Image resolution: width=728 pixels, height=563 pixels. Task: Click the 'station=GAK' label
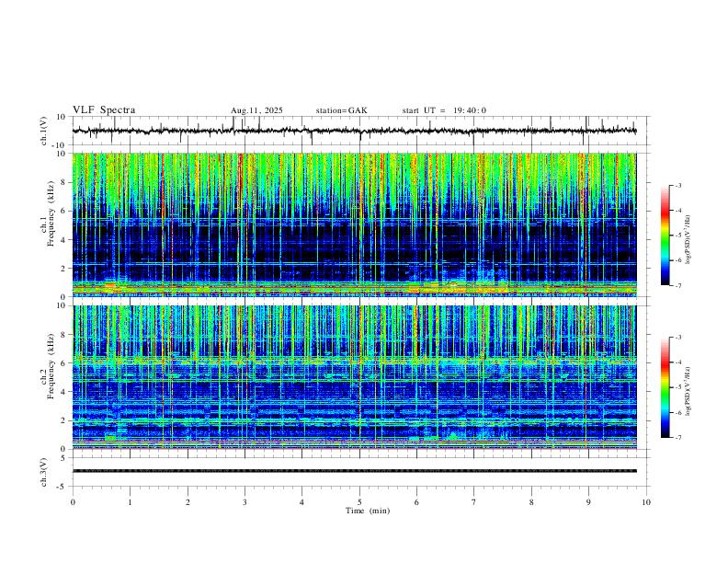point(341,110)
